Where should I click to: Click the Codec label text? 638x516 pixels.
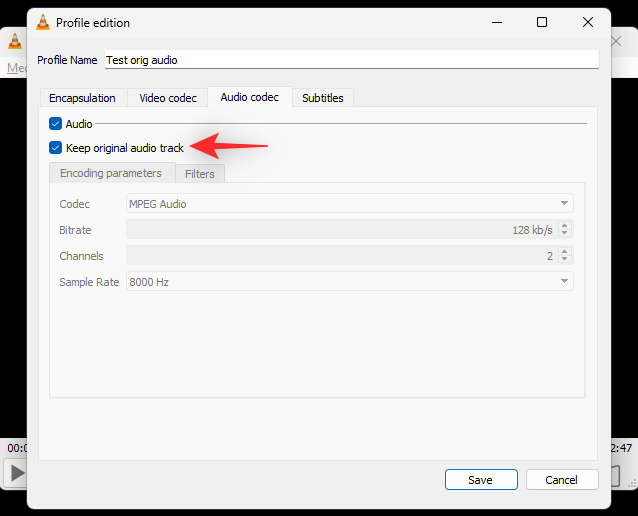(74, 204)
